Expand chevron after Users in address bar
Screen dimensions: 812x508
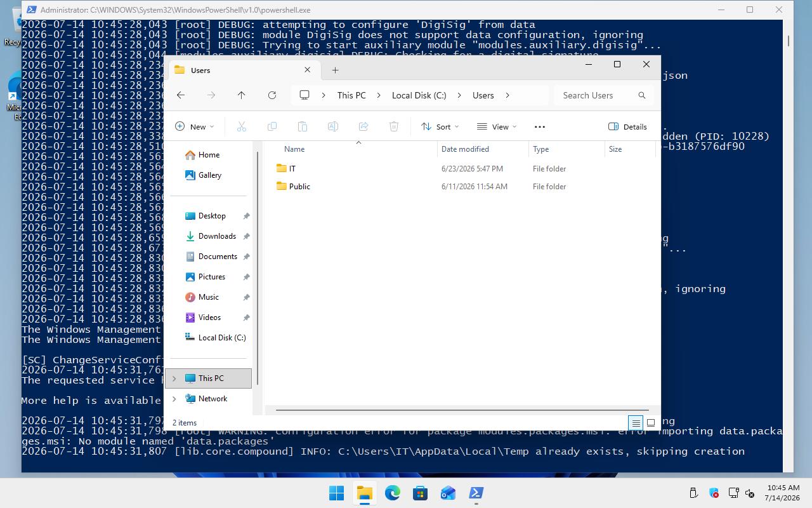[x=507, y=95]
